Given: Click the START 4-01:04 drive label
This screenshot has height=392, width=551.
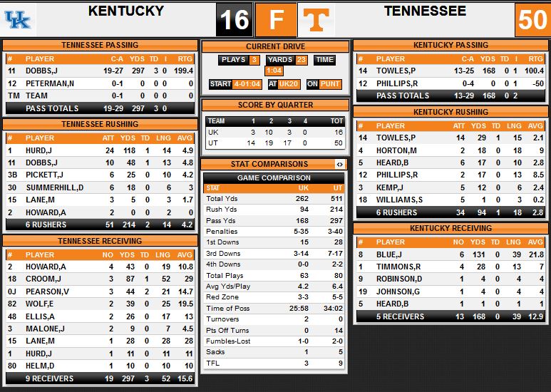Looking at the screenshot, I should tap(235, 84).
